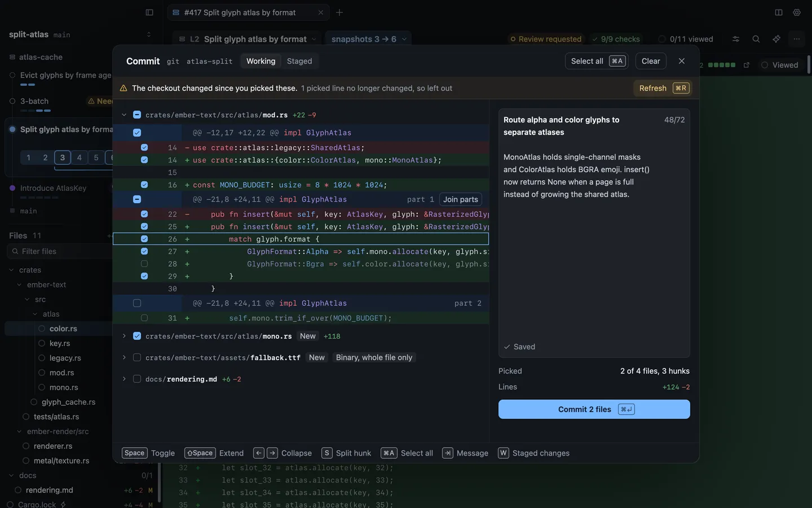Open metal/texture.rs in file tree
The width and height of the screenshot is (812, 508).
61,461
